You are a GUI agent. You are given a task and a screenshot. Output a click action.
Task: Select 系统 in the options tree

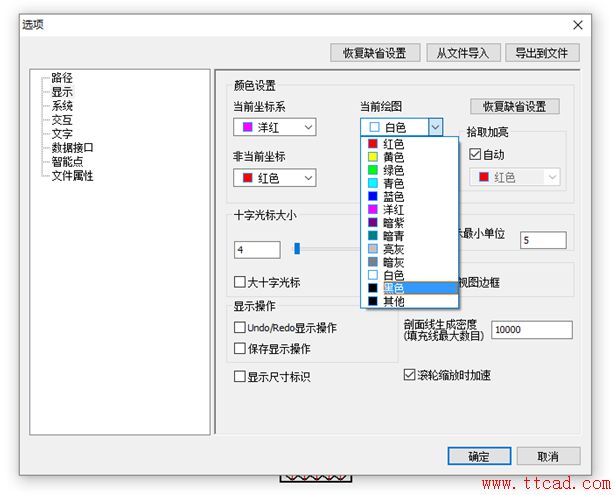click(x=62, y=106)
